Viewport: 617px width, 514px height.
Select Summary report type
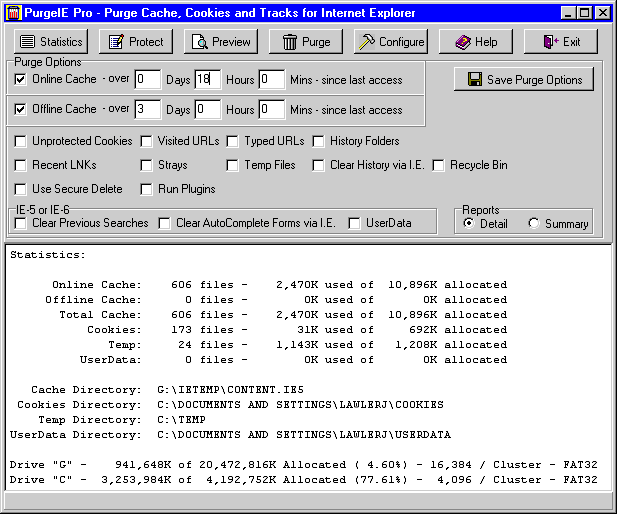tap(534, 223)
